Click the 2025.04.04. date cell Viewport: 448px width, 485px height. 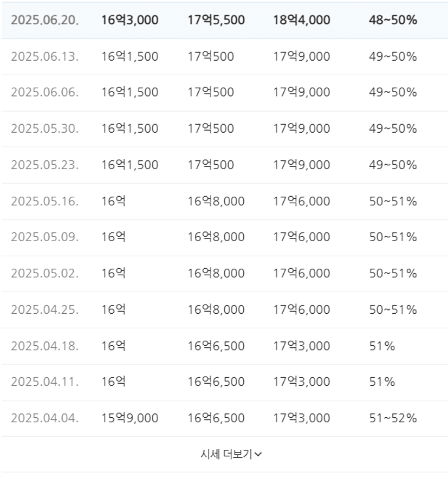coord(45,418)
